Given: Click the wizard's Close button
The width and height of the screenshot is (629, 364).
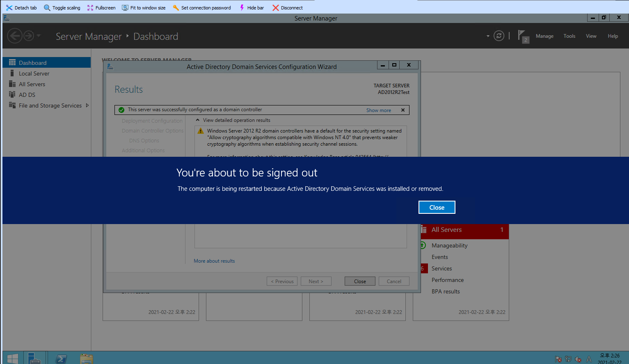Looking at the screenshot, I should (x=360, y=281).
